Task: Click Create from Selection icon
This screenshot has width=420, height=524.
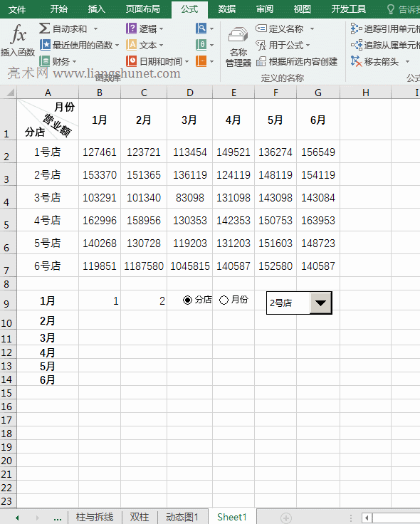Action: pos(261,61)
